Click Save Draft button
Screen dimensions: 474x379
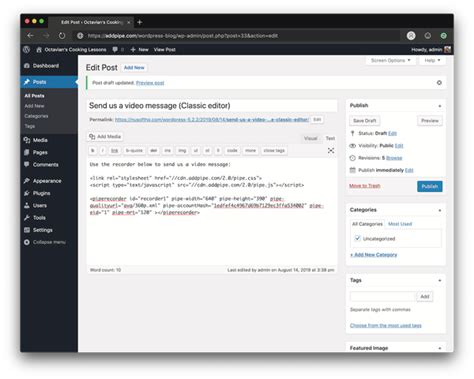point(365,121)
